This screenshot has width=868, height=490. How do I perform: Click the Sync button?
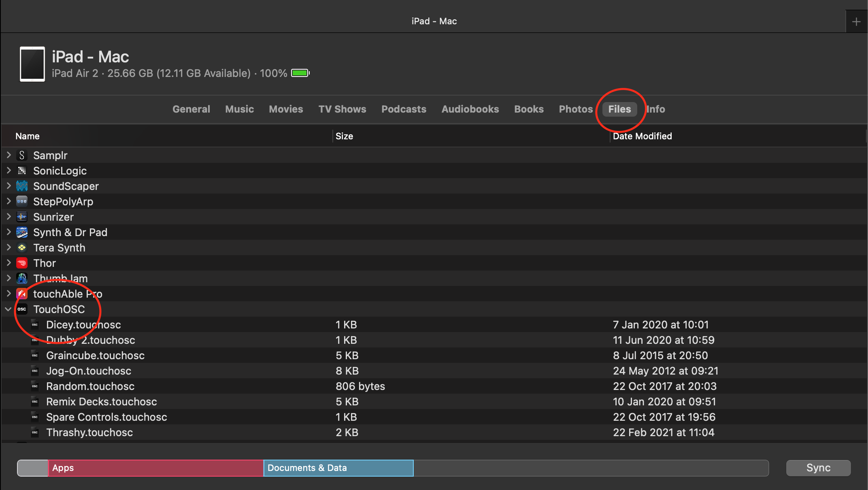pos(818,468)
